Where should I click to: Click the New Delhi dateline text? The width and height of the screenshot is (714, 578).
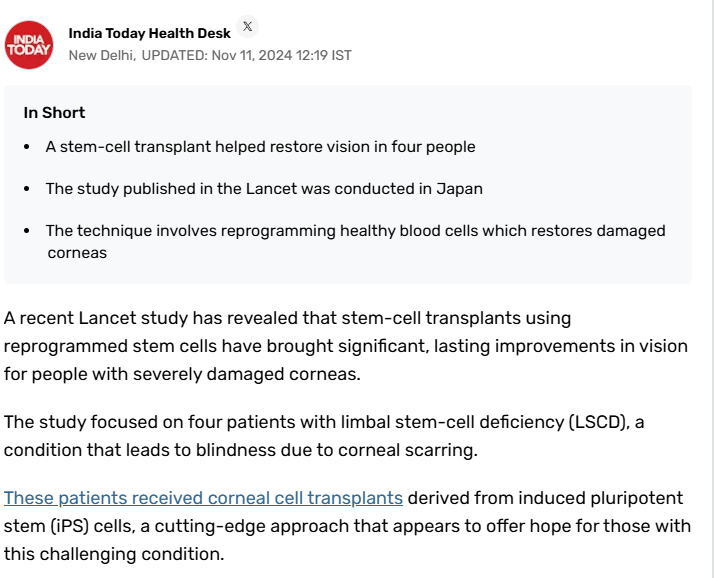[x=101, y=55]
